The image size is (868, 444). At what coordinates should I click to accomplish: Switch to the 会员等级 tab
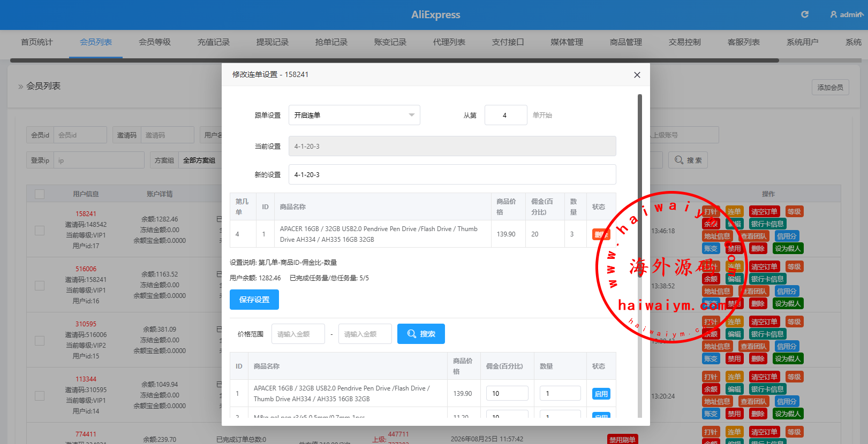[x=155, y=42]
